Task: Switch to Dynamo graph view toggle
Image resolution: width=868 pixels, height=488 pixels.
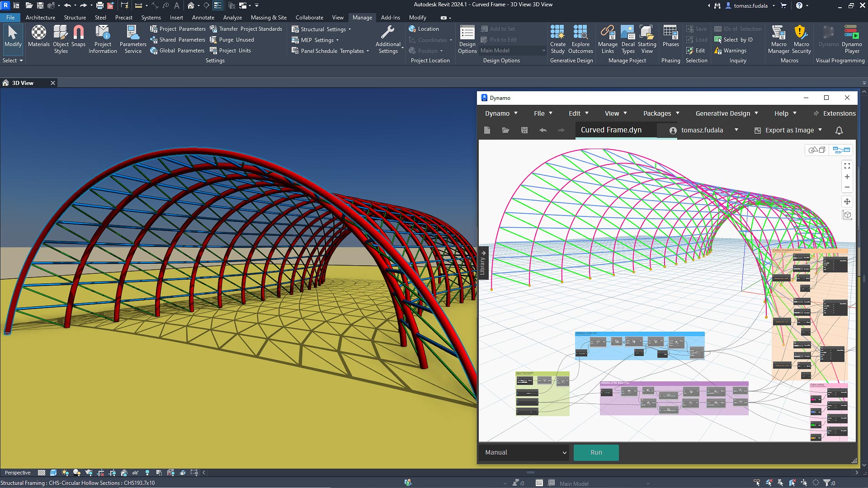Action: [x=841, y=150]
